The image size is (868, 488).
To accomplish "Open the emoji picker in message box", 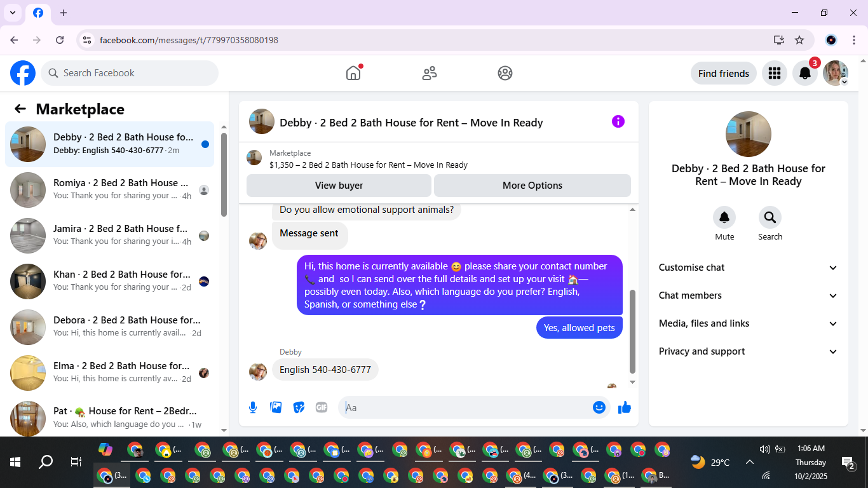I will (599, 407).
